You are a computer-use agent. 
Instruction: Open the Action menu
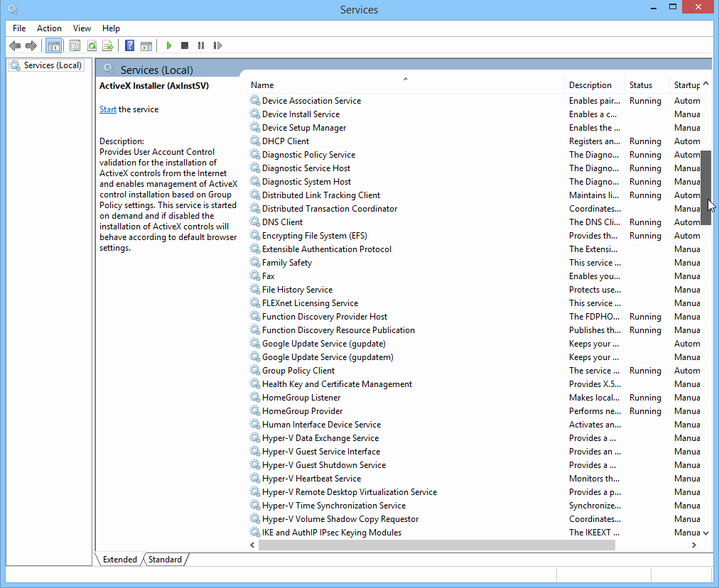click(x=49, y=28)
